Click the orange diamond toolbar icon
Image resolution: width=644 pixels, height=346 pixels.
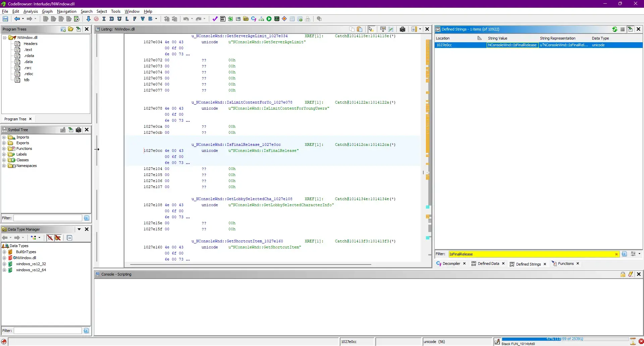284,19
